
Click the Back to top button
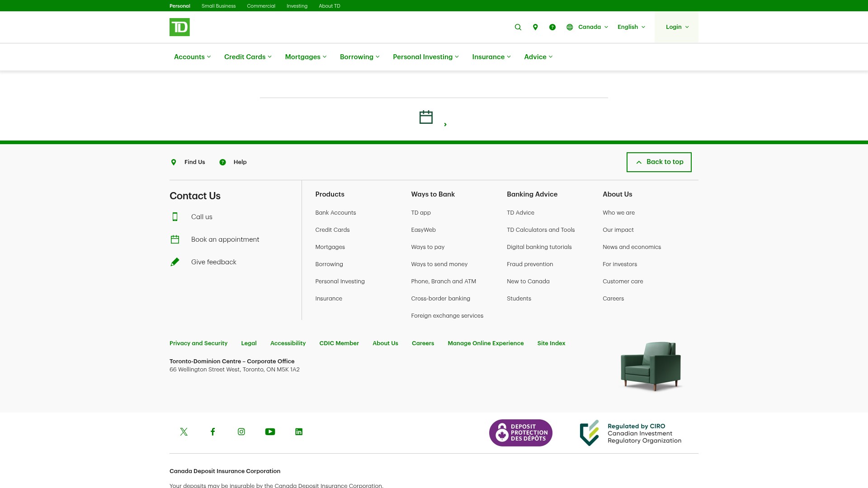tap(659, 162)
